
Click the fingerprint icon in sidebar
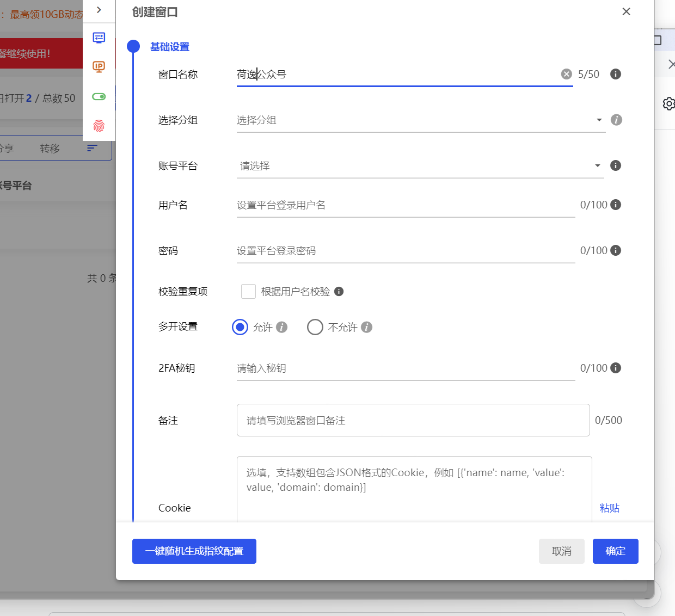point(99,126)
